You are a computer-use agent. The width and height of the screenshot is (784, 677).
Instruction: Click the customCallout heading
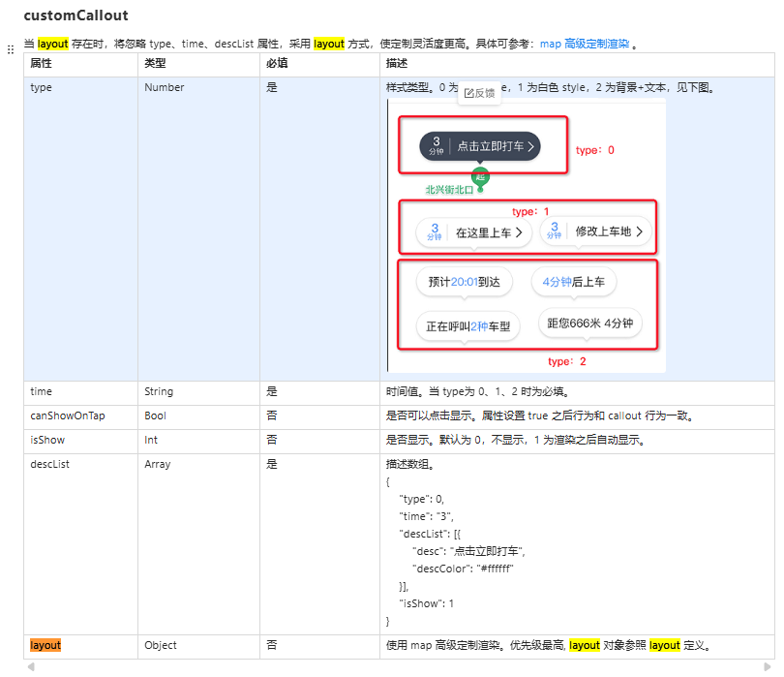(x=76, y=15)
